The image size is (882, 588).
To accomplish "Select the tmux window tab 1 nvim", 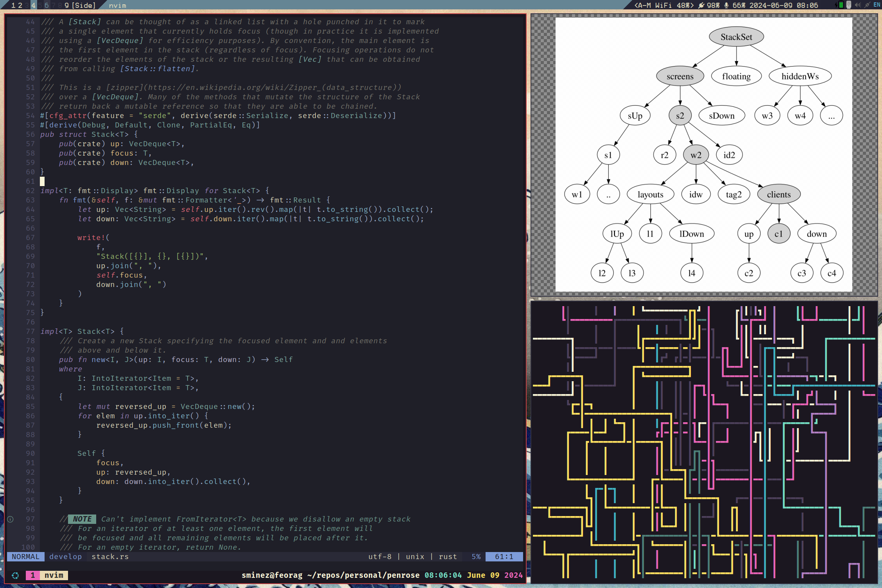I will pos(47,575).
